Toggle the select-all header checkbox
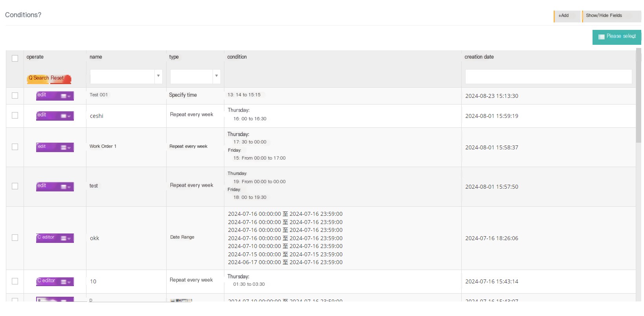Image resolution: width=644 pixels, height=316 pixels. [15, 58]
